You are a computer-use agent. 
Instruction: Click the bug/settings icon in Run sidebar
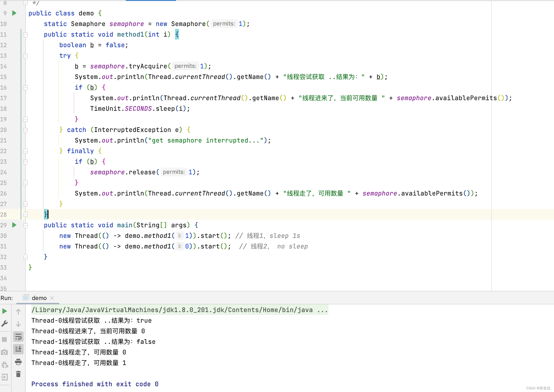pyautogui.click(x=5, y=365)
